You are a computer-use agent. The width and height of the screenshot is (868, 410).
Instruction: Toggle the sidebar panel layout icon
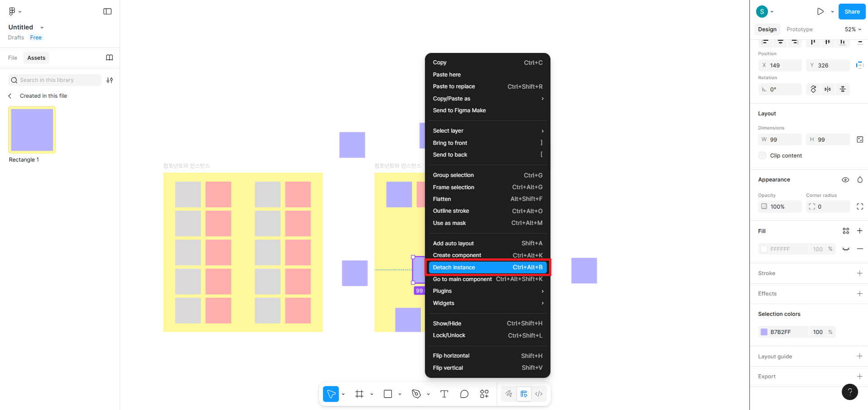coord(107,11)
